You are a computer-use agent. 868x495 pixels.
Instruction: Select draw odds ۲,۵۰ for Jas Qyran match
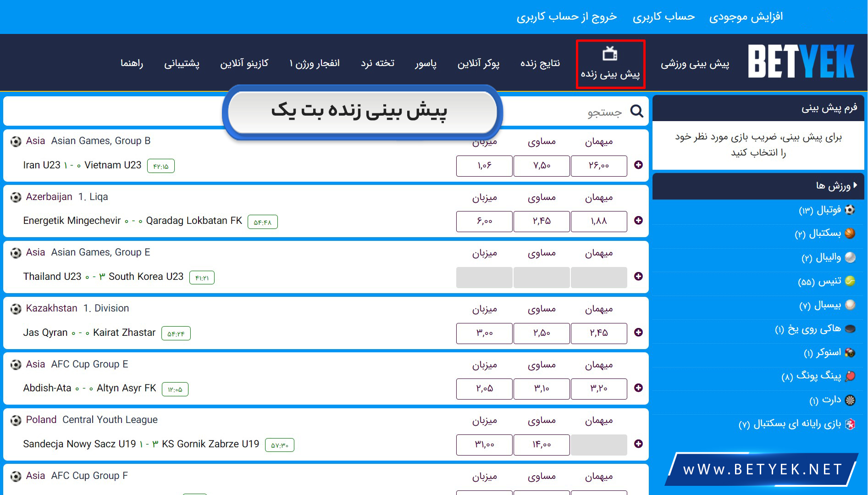point(542,333)
